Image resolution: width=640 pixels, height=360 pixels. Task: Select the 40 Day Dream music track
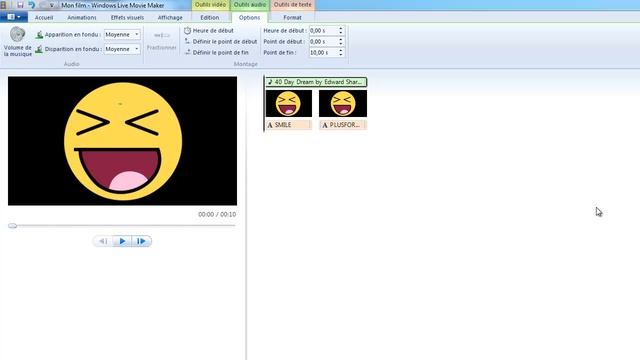point(316,82)
